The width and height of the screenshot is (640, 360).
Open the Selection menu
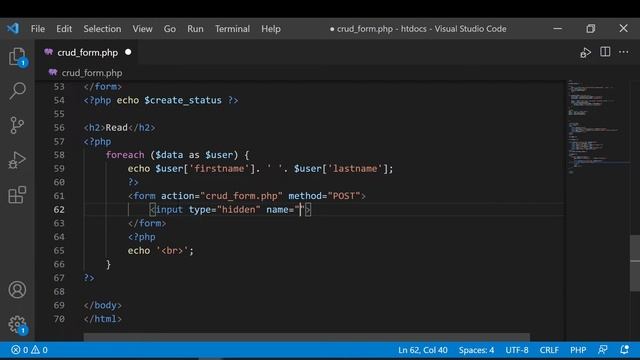pos(102,29)
